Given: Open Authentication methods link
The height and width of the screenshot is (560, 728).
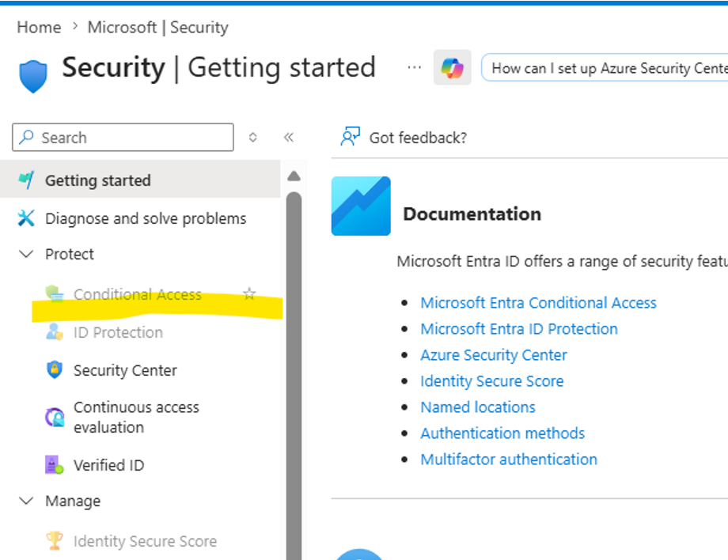Looking at the screenshot, I should (502, 433).
